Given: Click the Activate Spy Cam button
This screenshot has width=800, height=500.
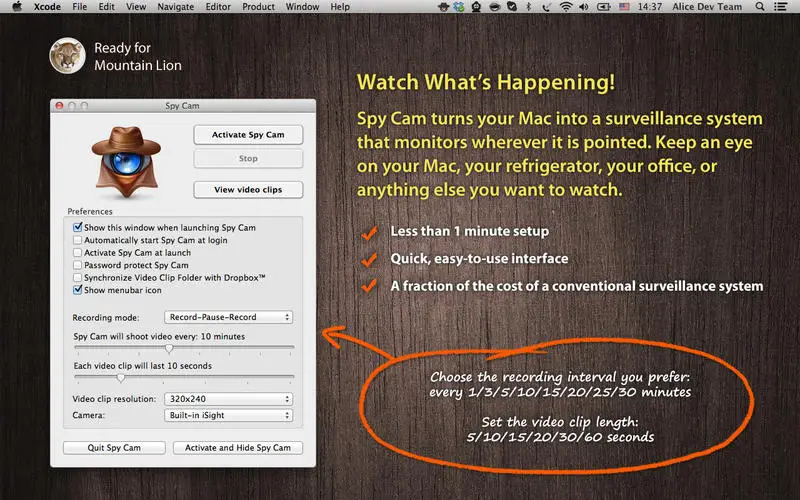Looking at the screenshot, I should click(x=248, y=135).
